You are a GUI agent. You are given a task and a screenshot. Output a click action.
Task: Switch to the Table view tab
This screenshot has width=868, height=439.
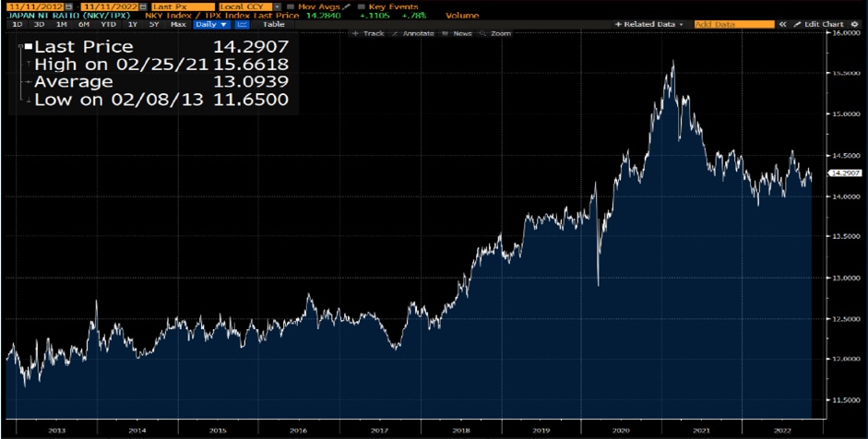(274, 24)
